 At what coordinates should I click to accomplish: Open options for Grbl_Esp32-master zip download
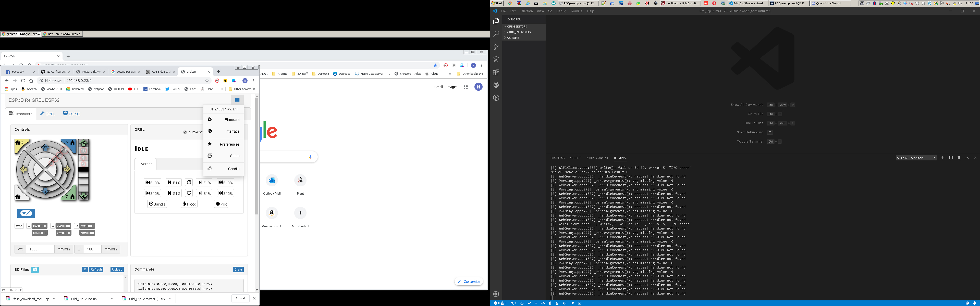click(x=170, y=299)
